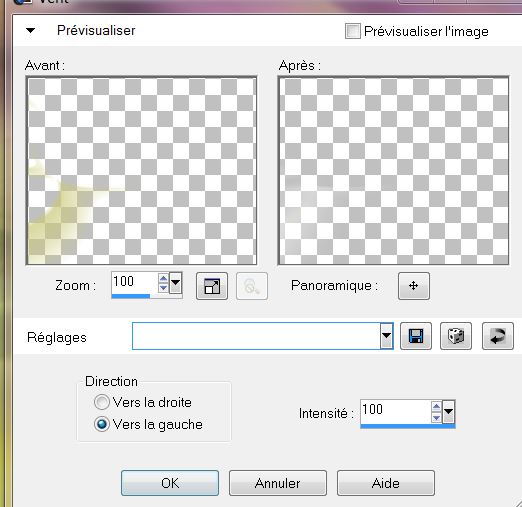Click the Intensité value field
The width and height of the screenshot is (522, 507).
click(396, 412)
